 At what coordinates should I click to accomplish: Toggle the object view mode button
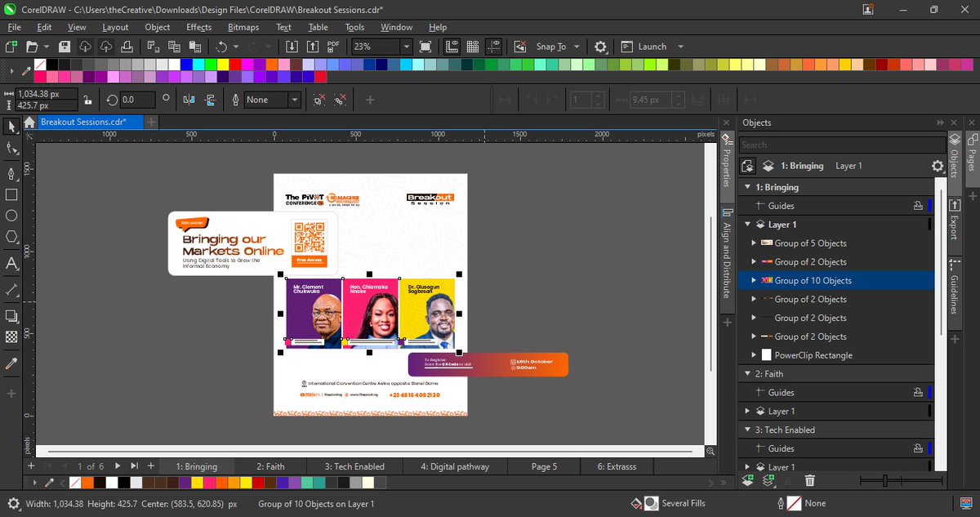coord(748,166)
